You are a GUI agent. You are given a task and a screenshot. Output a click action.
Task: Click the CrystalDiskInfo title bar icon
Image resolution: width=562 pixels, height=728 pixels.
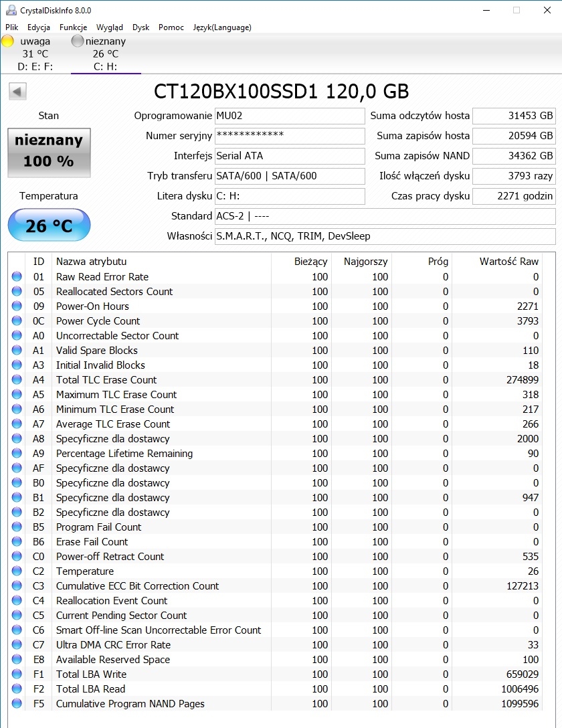click(x=11, y=10)
